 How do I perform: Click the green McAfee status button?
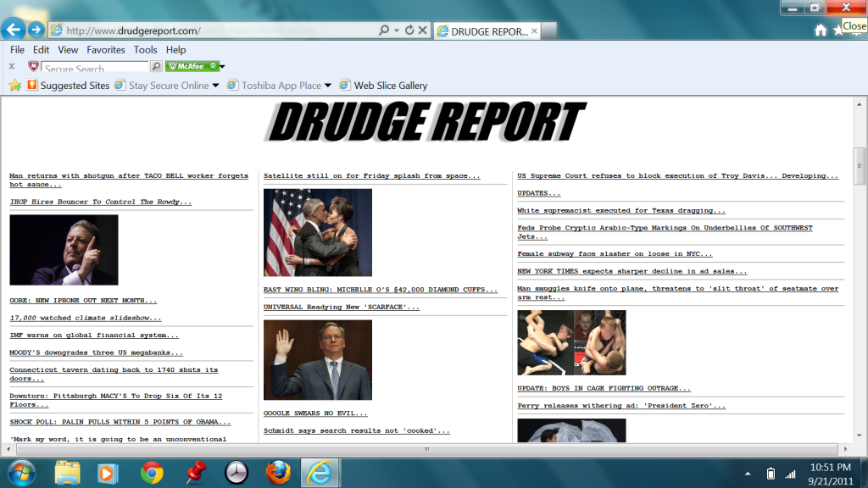tap(192, 66)
